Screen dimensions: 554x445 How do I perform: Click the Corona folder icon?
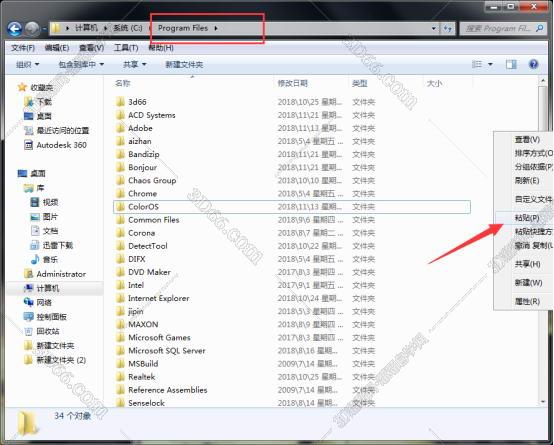[120, 233]
